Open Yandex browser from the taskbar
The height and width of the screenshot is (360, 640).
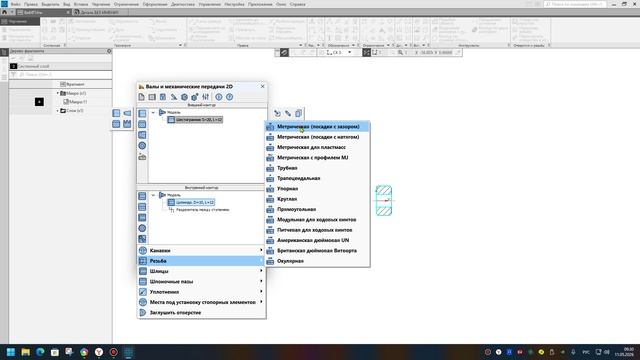(x=99, y=352)
